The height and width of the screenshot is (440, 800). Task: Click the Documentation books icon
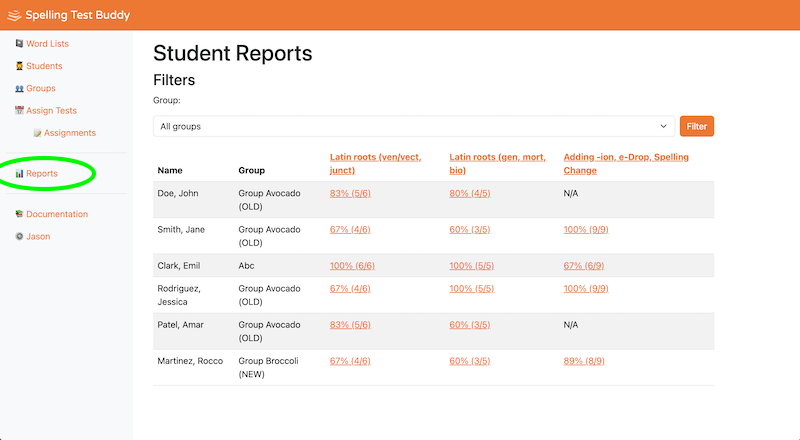[x=19, y=214]
